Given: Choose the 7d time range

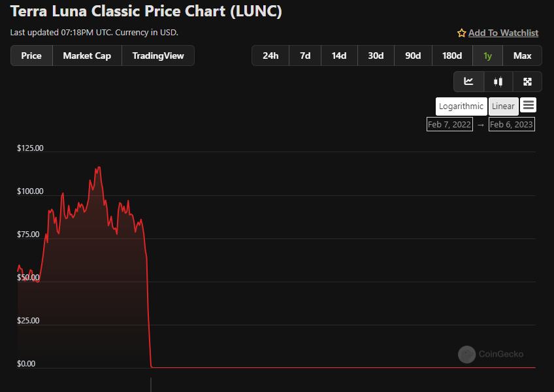Looking at the screenshot, I should click(x=305, y=56).
